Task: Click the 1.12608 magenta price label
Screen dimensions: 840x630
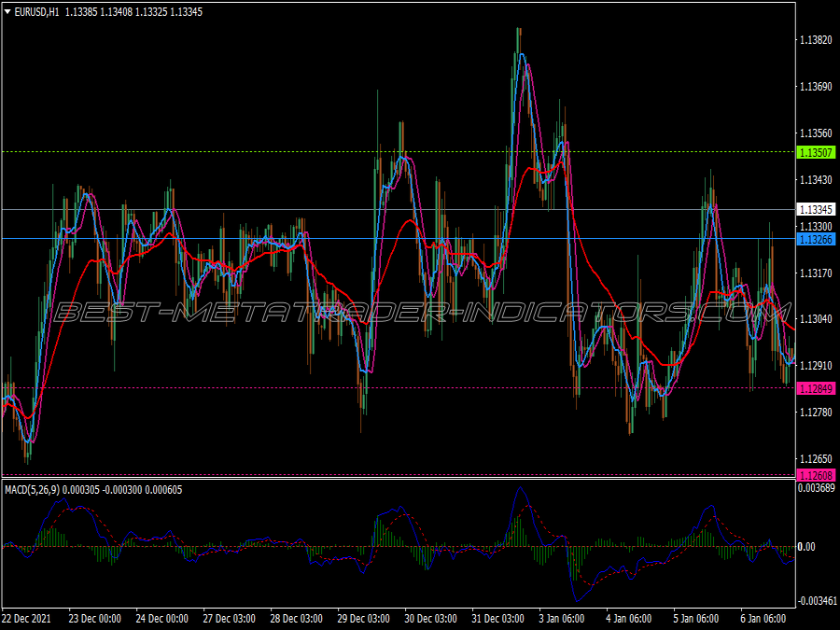Action: (x=816, y=475)
